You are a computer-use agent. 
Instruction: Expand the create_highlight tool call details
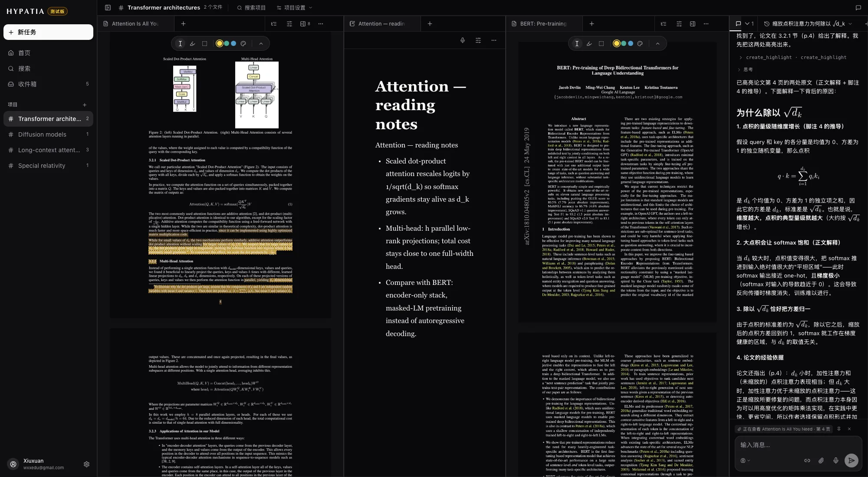792,57
